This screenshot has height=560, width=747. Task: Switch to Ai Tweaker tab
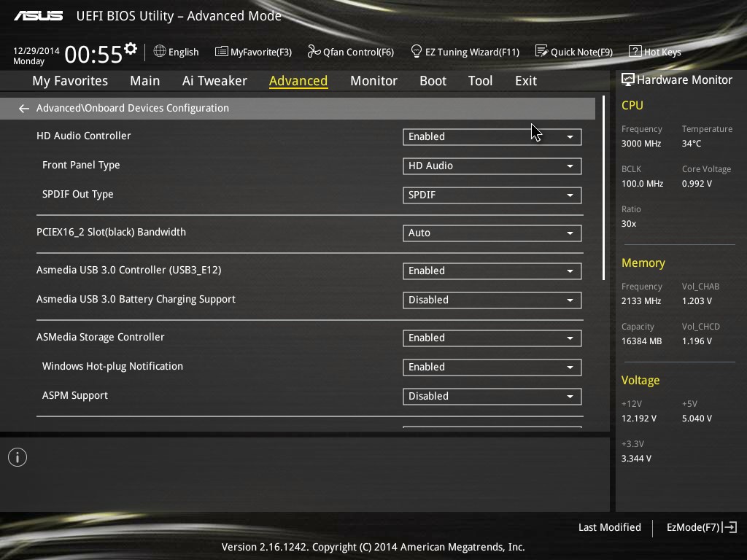[x=214, y=81]
